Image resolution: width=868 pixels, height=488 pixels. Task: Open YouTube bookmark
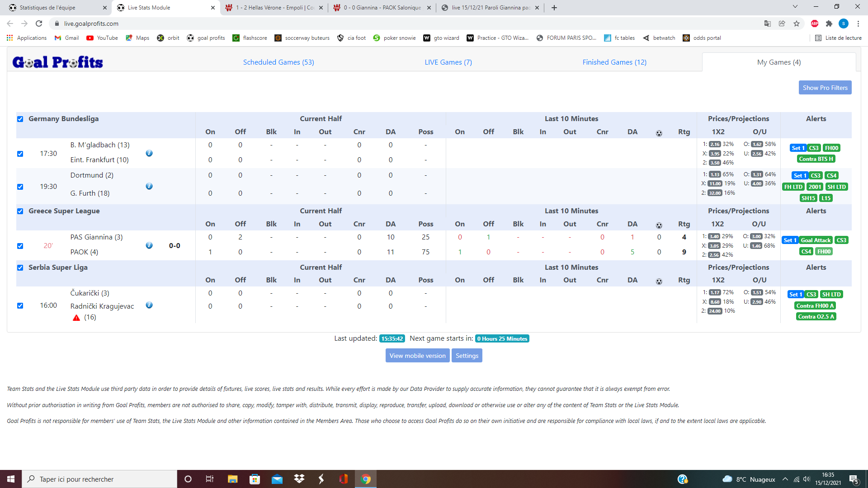(x=102, y=38)
